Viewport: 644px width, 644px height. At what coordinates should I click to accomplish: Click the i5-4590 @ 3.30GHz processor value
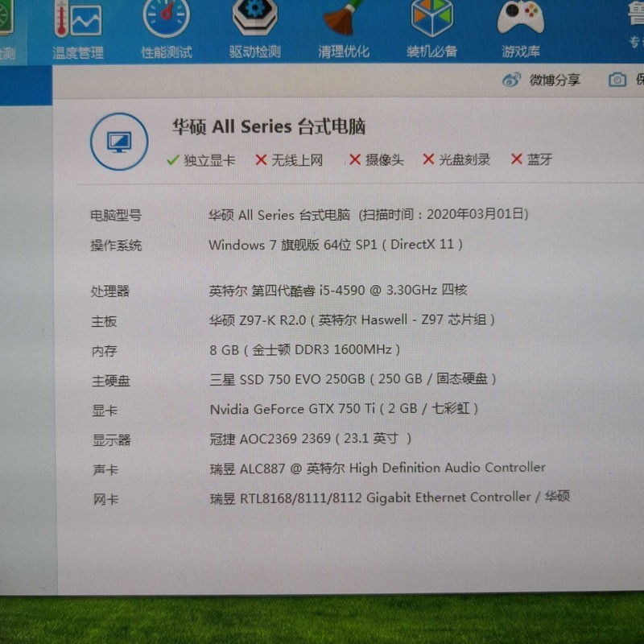[x=338, y=291]
